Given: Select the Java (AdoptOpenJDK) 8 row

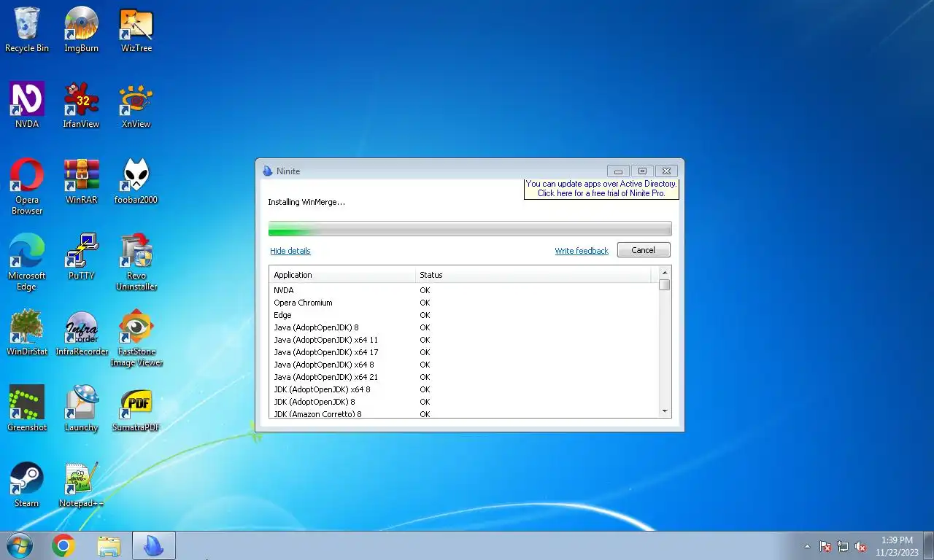Looking at the screenshot, I should [464, 327].
